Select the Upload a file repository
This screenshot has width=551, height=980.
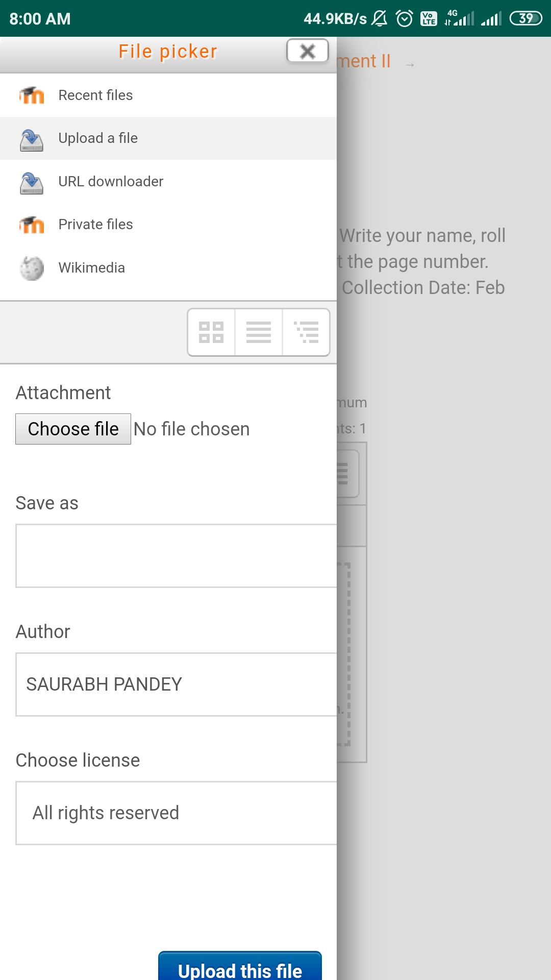tap(168, 138)
